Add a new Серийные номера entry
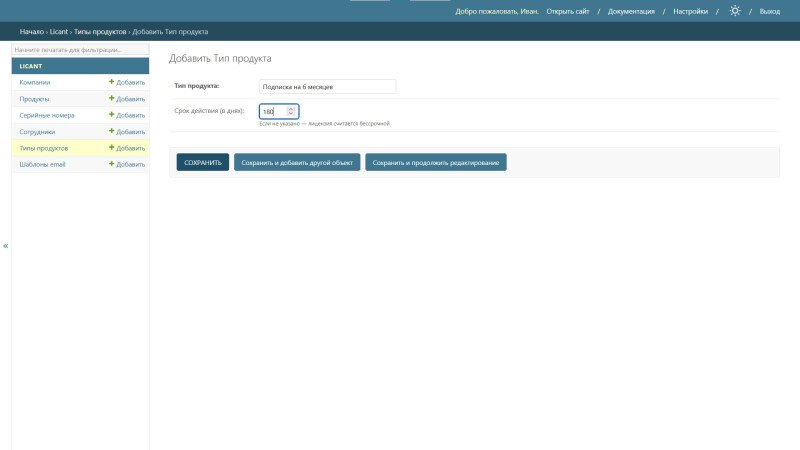The width and height of the screenshot is (800, 450). [127, 115]
